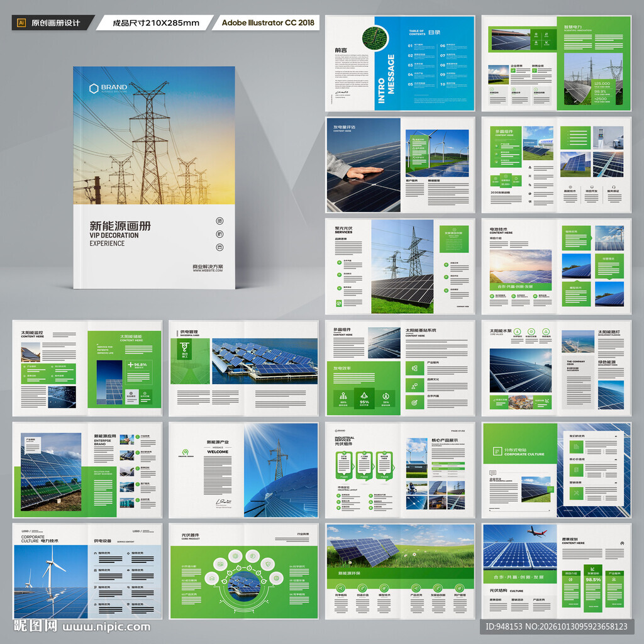Image resolution: width=644 pixels, height=644 pixels.
Task: Click the 核心产品展示 heading
Action: coord(445,440)
